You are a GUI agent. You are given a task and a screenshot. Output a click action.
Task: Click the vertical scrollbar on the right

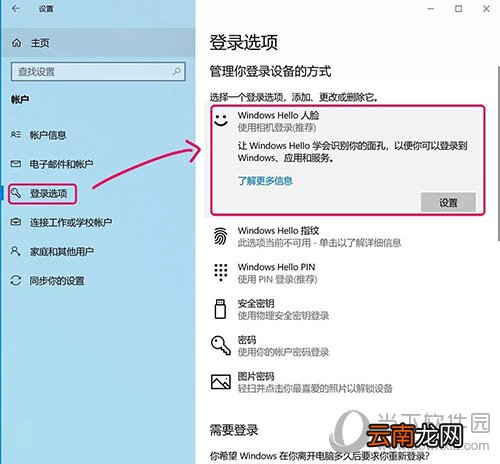tap(498, 153)
